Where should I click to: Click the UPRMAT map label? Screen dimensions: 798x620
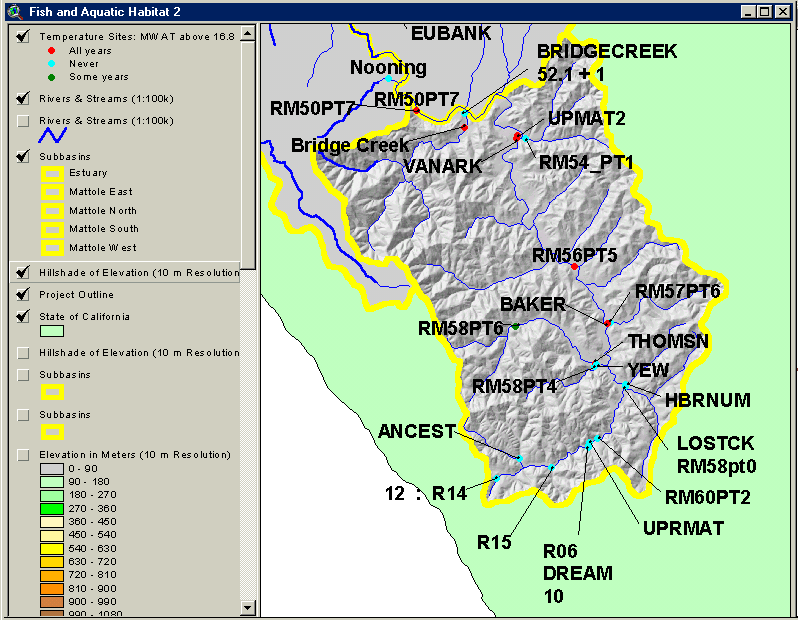click(x=683, y=528)
